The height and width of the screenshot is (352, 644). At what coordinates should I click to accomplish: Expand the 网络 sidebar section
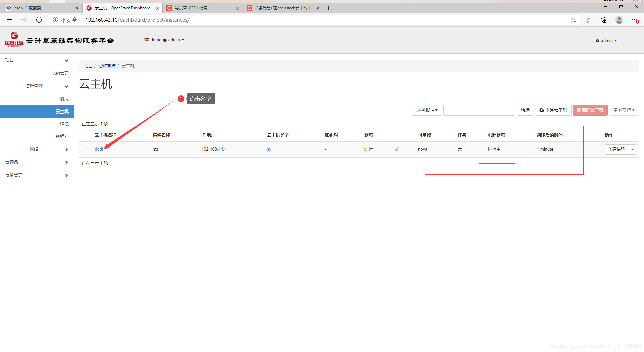[x=66, y=149]
